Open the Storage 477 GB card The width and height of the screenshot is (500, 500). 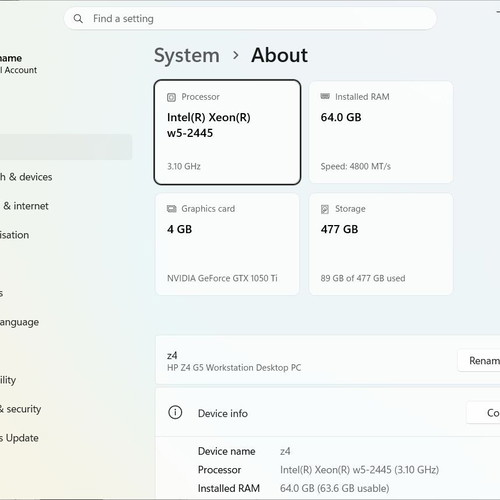[x=381, y=244]
